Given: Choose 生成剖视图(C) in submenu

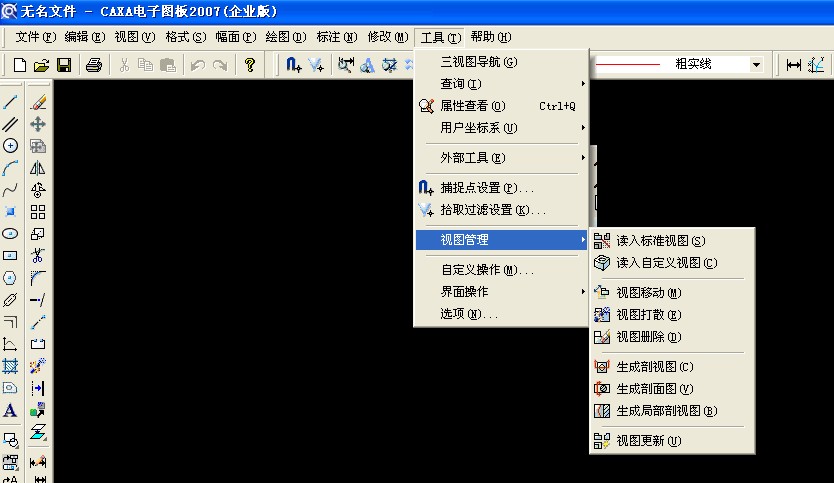Looking at the screenshot, I should tap(672, 367).
